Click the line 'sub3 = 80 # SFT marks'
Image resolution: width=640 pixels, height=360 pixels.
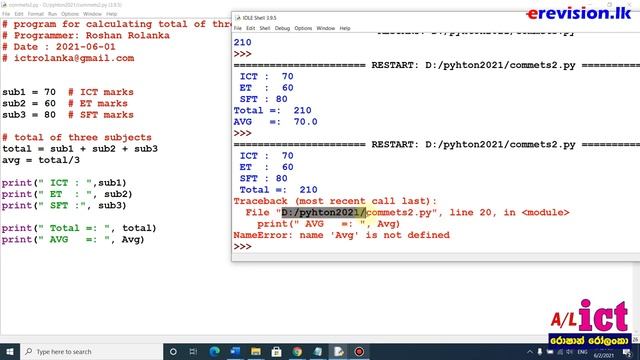click(x=68, y=115)
